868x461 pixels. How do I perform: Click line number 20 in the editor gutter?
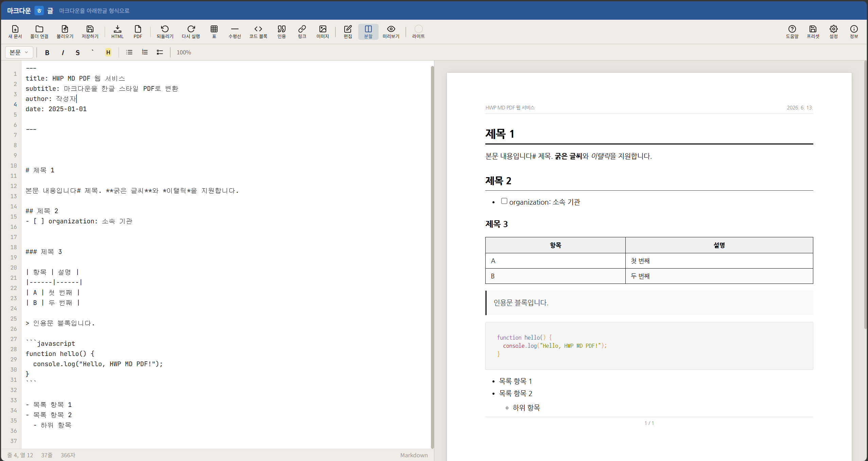click(14, 268)
